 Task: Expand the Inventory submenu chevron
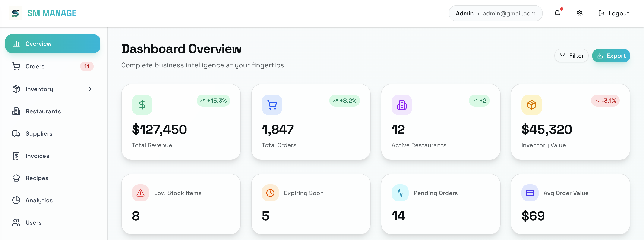pyautogui.click(x=90, y=89)
